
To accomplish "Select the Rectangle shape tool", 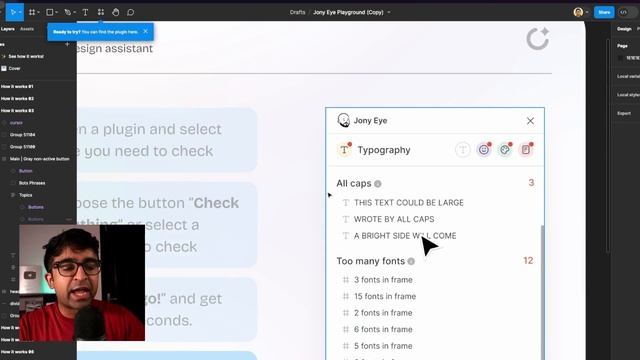I will pyautogui.click(x=49, y=12).
